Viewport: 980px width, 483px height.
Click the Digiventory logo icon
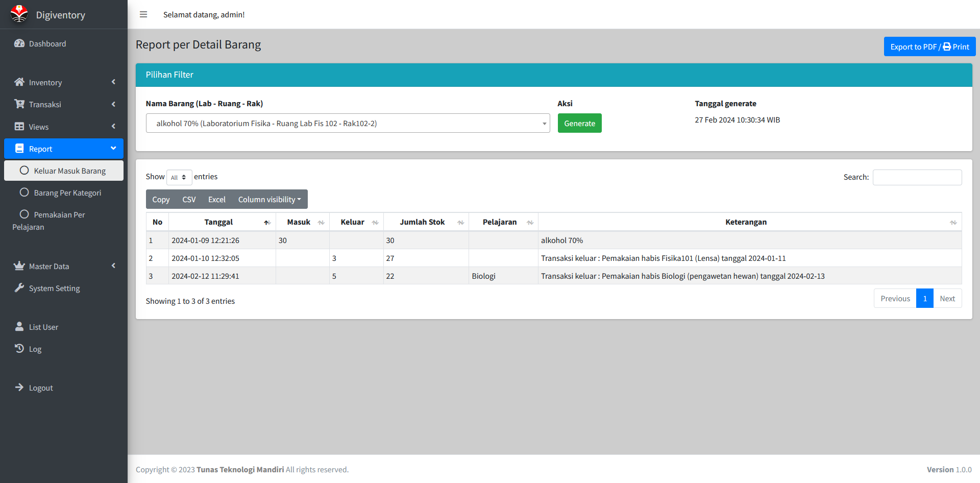coord(19,14)
